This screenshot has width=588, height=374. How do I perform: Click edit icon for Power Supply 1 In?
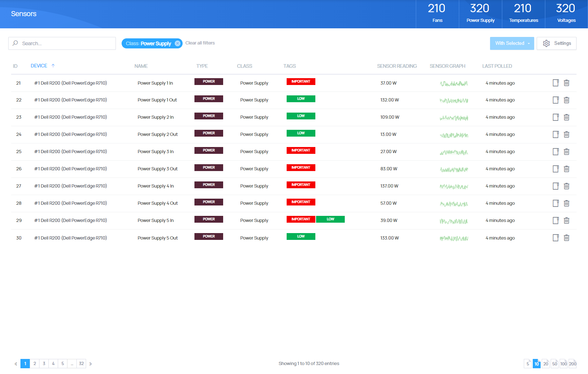coord(556,83)
